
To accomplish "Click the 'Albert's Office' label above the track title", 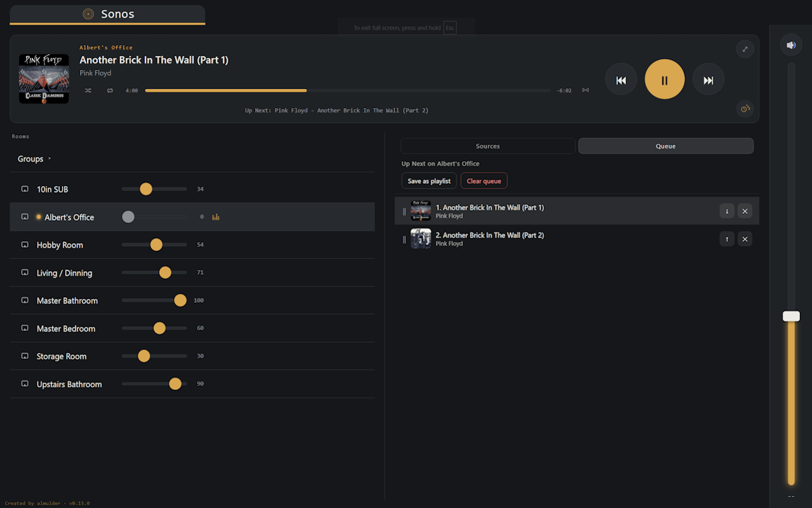I will click(x=106, y=48).
